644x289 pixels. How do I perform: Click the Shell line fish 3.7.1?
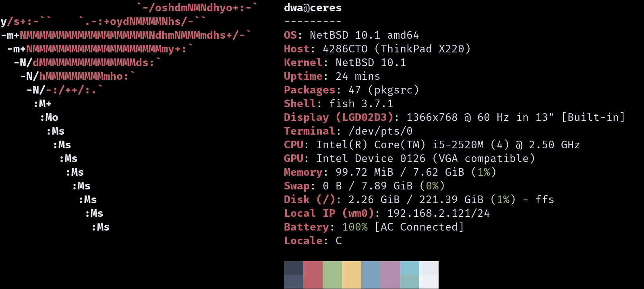pyautogui.click(x=338, y=104)
